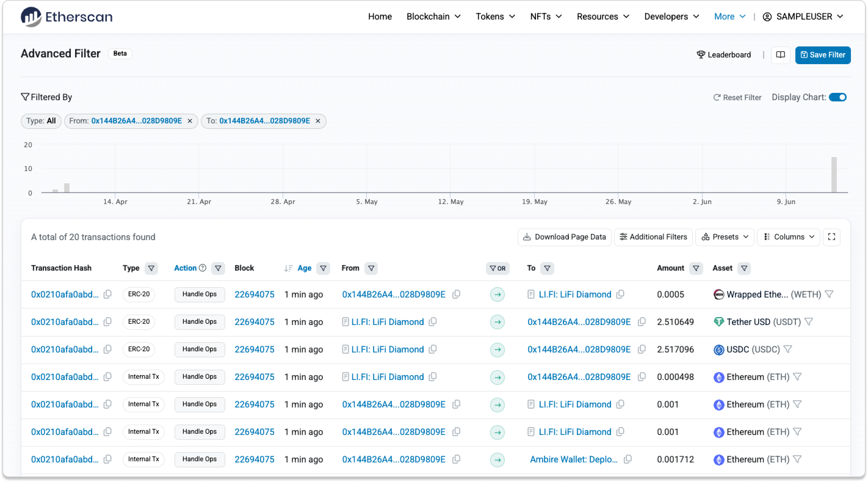The height and width of the screenshot is (482, 868).
Task: Click the Amount column filter icon
Action: (696, 268)
